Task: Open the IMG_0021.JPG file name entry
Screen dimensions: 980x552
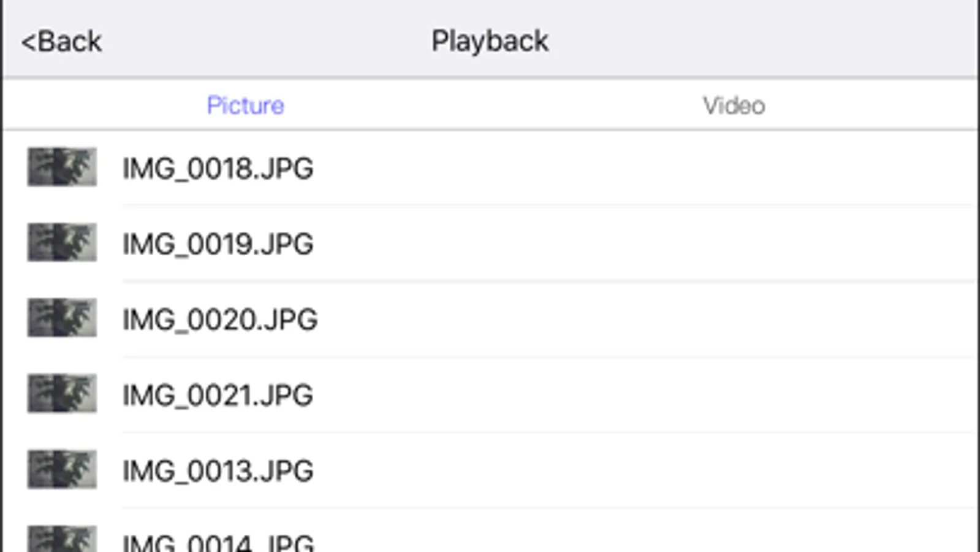Action: [x=218, y=395]
